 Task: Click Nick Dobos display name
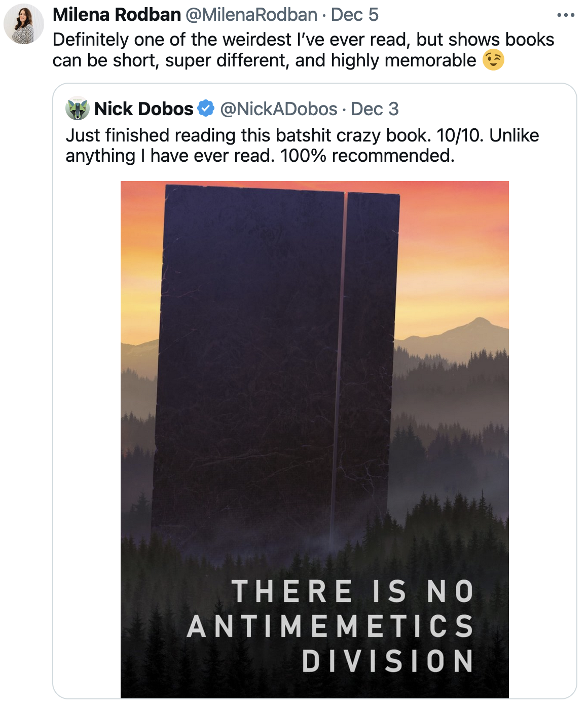pyautogui.click(x=144, y=109)
